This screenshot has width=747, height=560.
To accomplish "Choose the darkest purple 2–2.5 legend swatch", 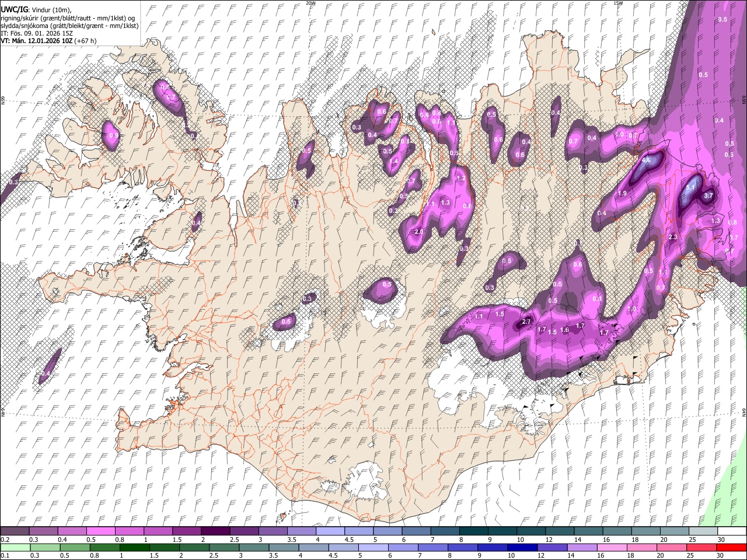I will [x=215, y=531].
